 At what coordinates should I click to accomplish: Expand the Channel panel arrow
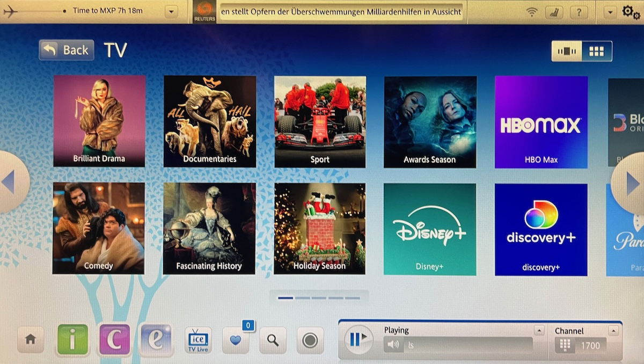tap(613, 330)
